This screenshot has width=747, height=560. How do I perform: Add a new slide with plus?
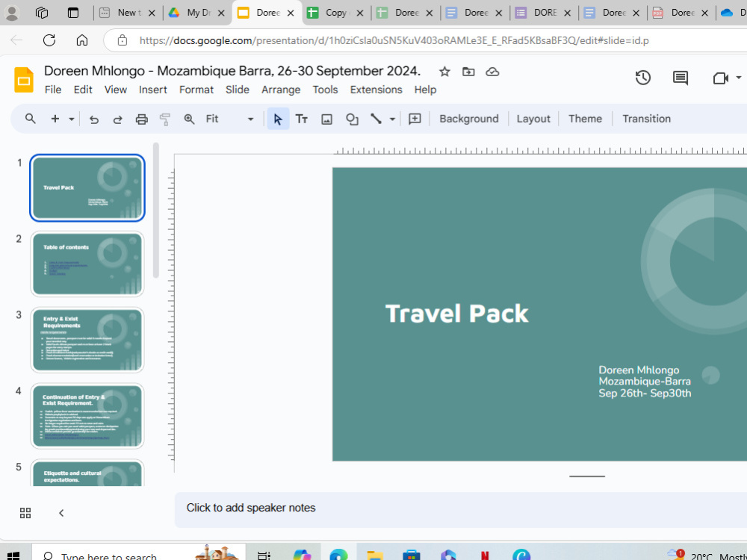coord(55,119)
